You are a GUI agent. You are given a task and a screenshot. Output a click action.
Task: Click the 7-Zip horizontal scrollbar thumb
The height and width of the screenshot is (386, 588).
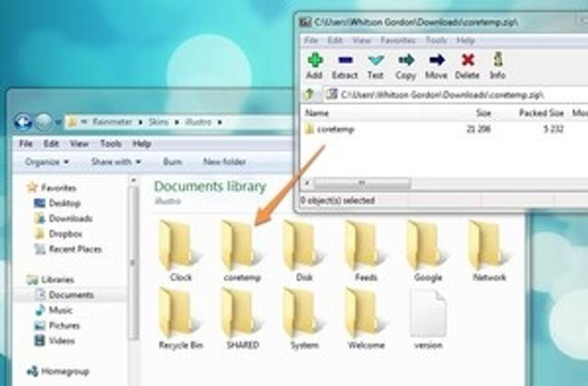tap(362, 184)
